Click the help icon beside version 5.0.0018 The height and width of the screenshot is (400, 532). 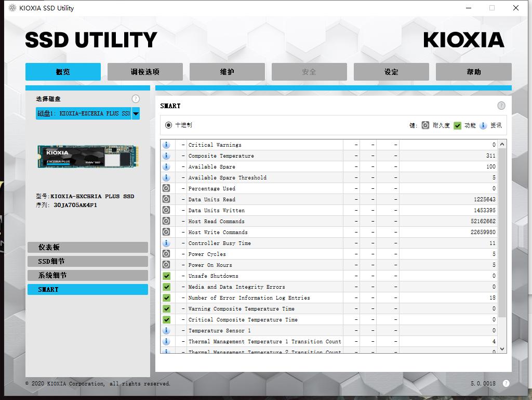506,383
